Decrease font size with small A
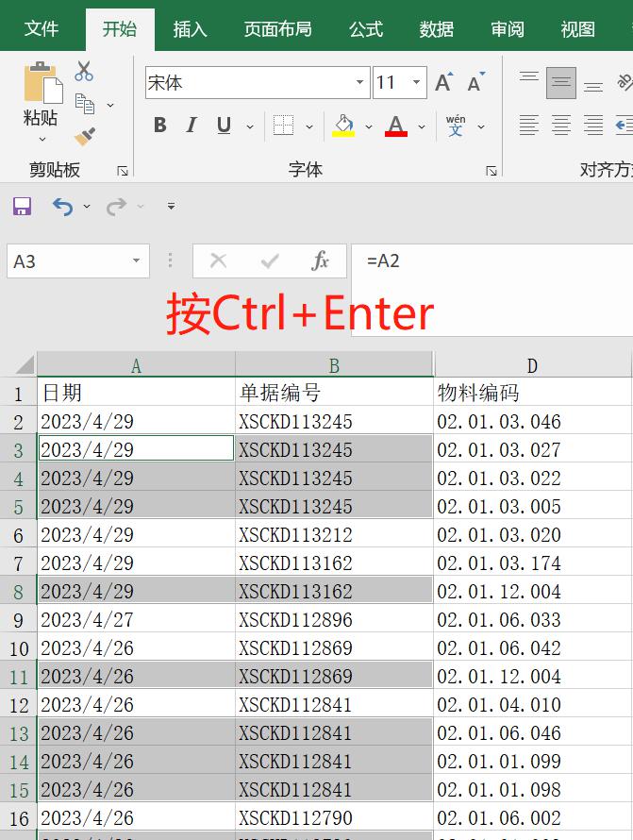The image size is (633, 840). coord(475,82)
